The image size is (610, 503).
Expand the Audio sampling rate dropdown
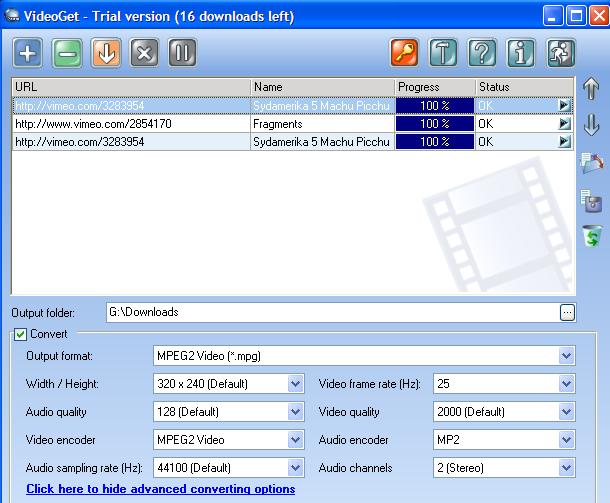click(295, 468)
